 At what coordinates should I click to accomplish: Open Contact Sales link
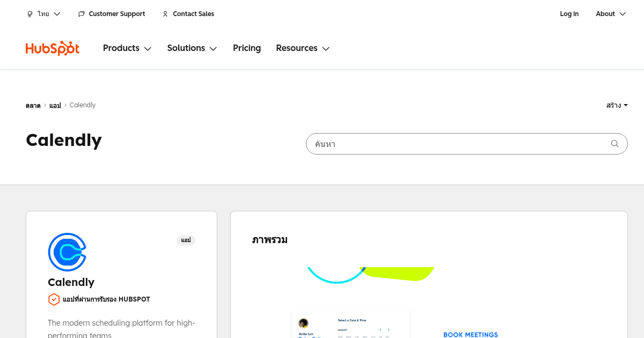[188, 14]
